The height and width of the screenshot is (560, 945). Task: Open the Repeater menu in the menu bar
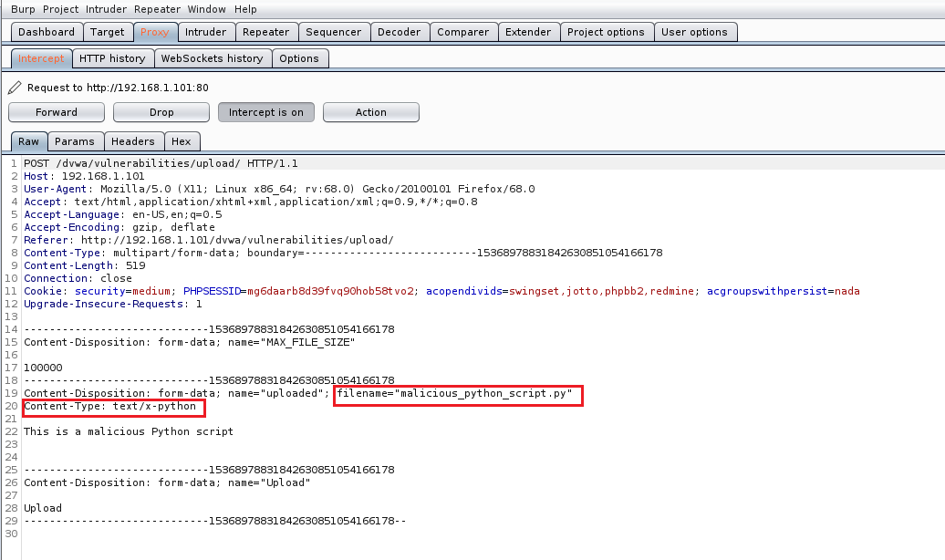[157, 9]
